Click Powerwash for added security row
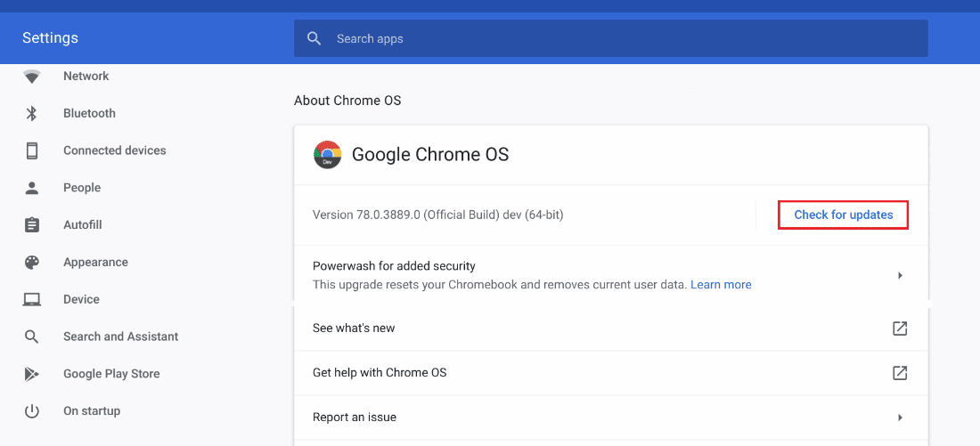The image size is (980, 446). [x=610, y=275]
